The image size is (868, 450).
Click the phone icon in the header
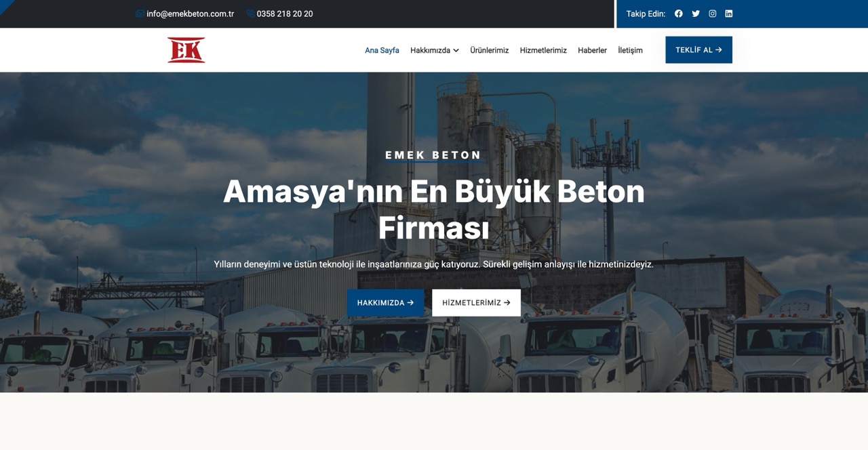coord(250,13)
